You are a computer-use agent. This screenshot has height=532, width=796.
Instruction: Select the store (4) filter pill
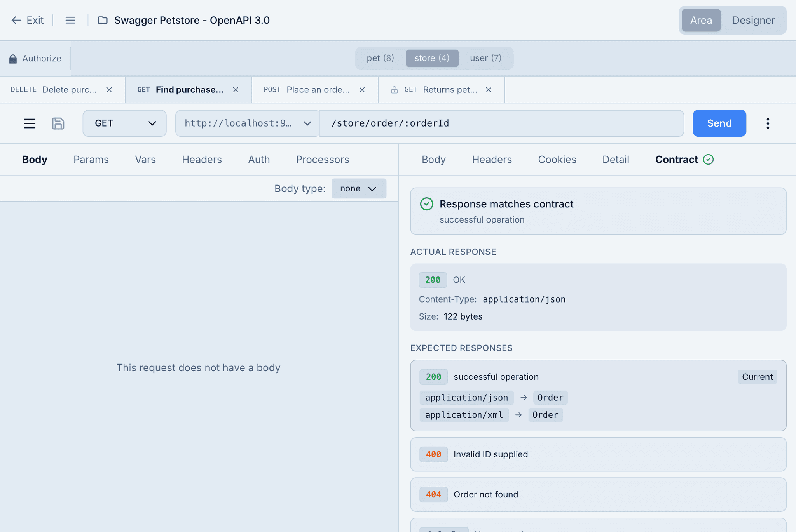click(432, 58)
